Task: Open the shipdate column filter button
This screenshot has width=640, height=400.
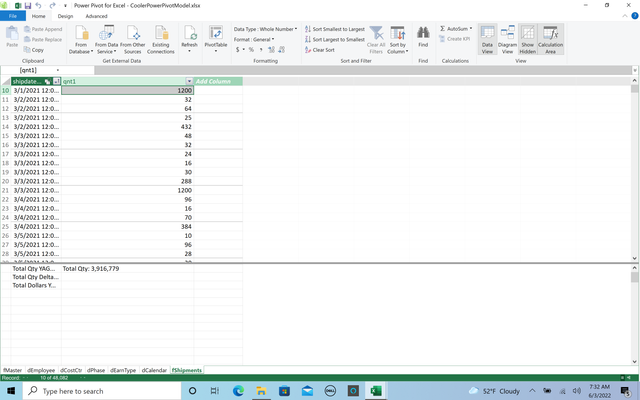Action: (x=56, y=81)
